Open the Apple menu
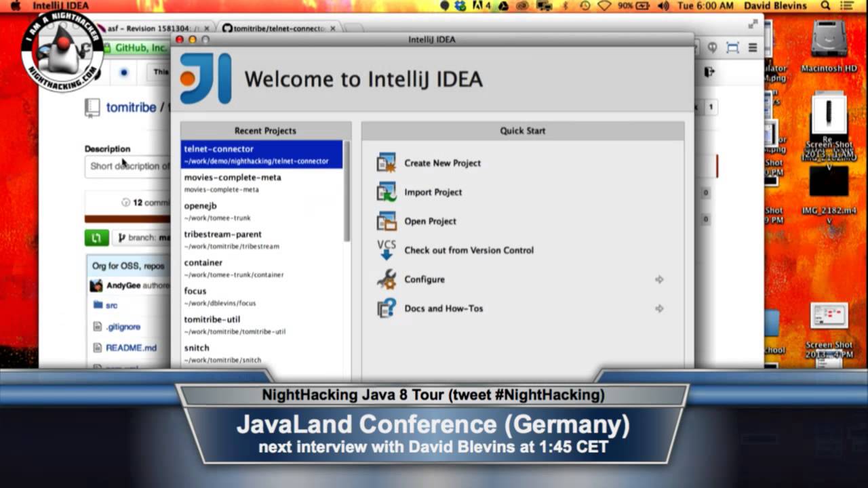The height and width of the screenshot is (488, 868). (x=16, y=5)
